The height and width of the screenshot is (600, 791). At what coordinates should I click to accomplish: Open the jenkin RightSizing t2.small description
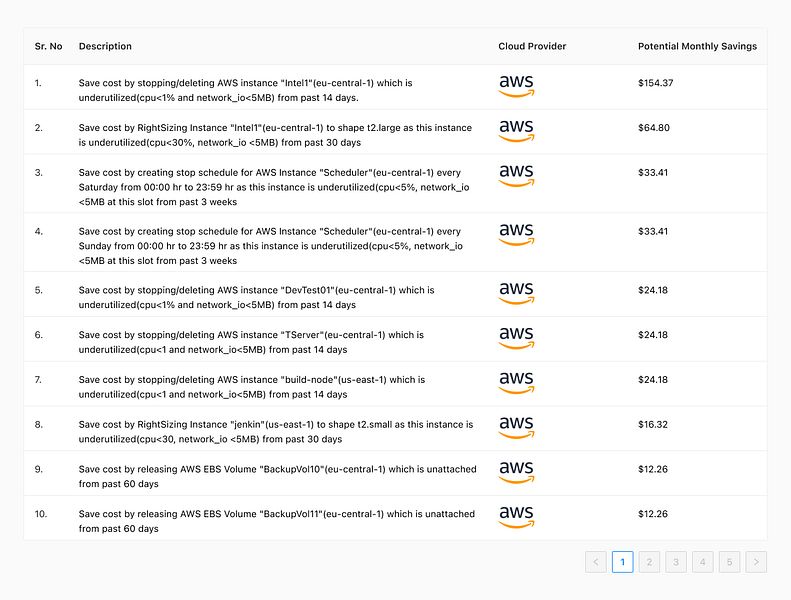276,432
